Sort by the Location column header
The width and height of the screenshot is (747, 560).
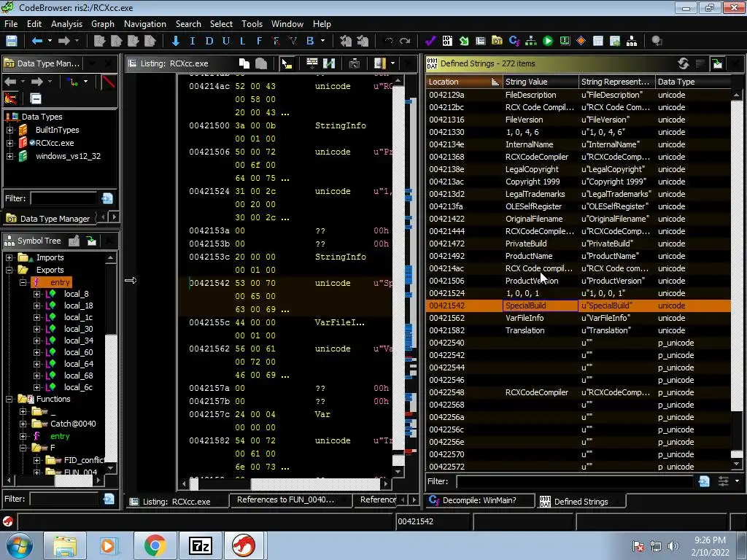(x=464, y=82)
